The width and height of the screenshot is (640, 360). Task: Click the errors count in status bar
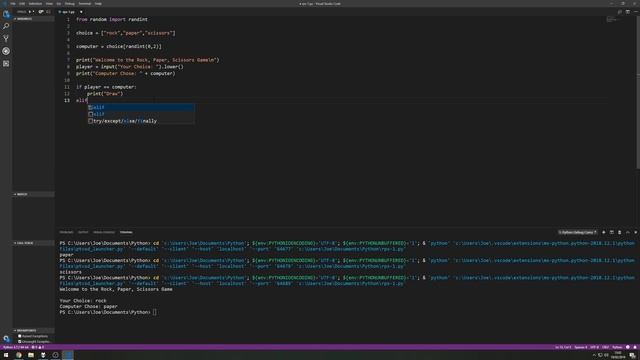pos(34,347)
